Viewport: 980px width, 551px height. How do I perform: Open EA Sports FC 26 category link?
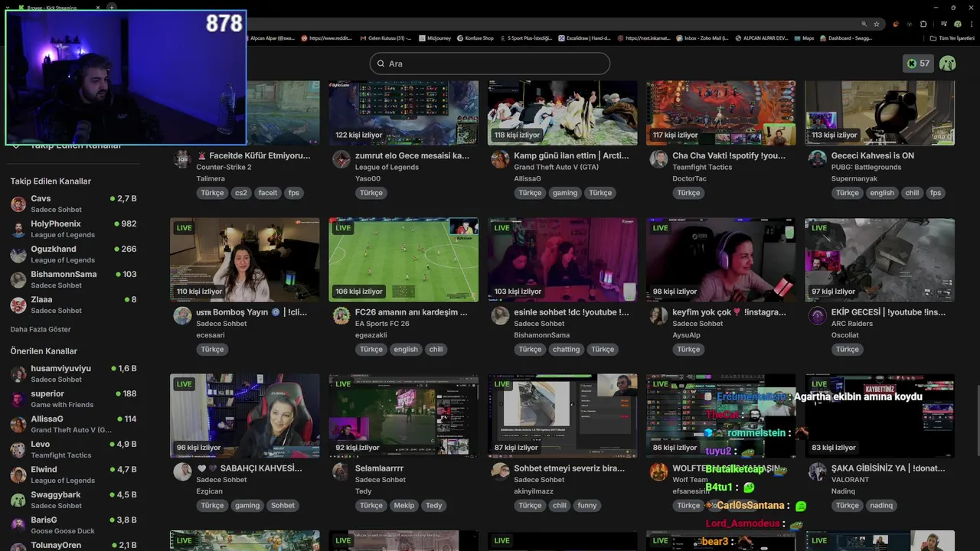pyautogui.click(x=382, y=323)
